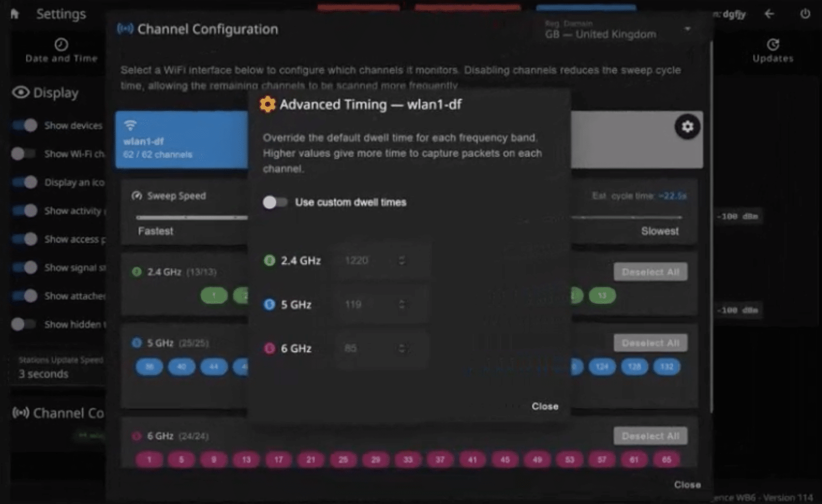Open Date and Time settings
The height and width of the screenshot is (504, 822).
tap(61, 51)
